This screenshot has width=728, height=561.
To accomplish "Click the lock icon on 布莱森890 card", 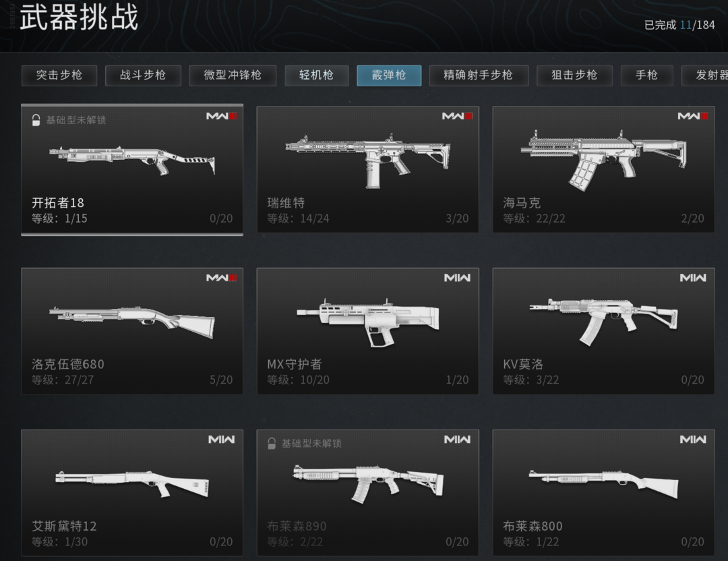I will click(x=272, y=444).
